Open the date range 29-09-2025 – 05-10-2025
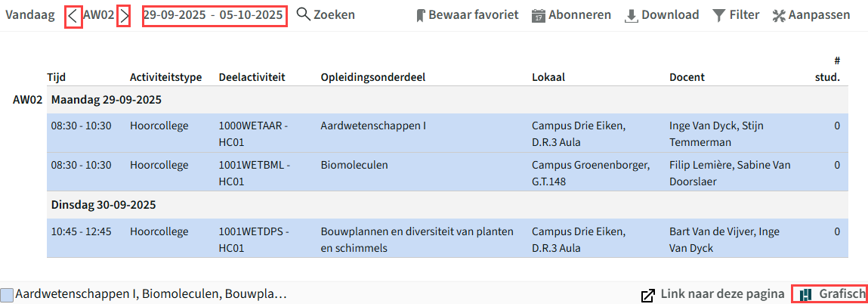The height and width of the screenshot is (304, 868). coord(215,16)
